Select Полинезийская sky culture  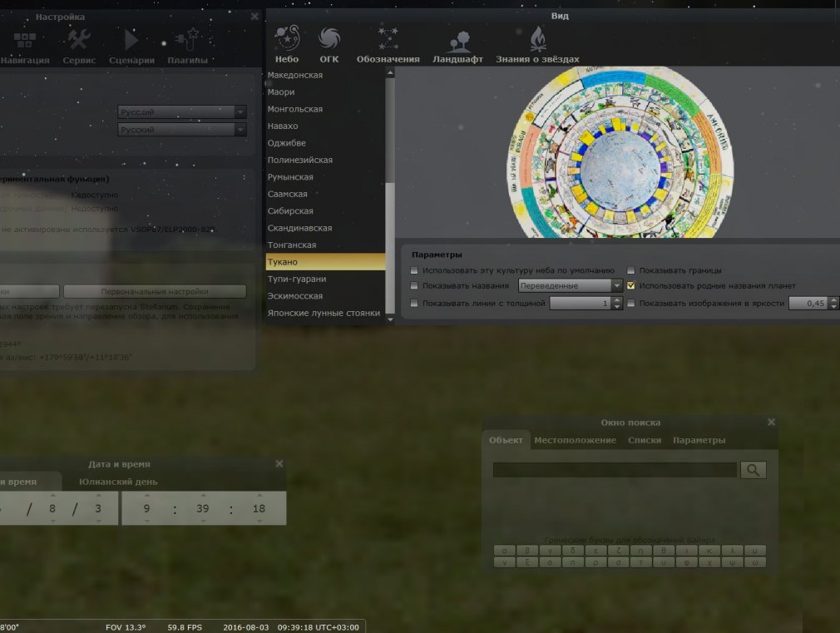click(x=325, y=160)
